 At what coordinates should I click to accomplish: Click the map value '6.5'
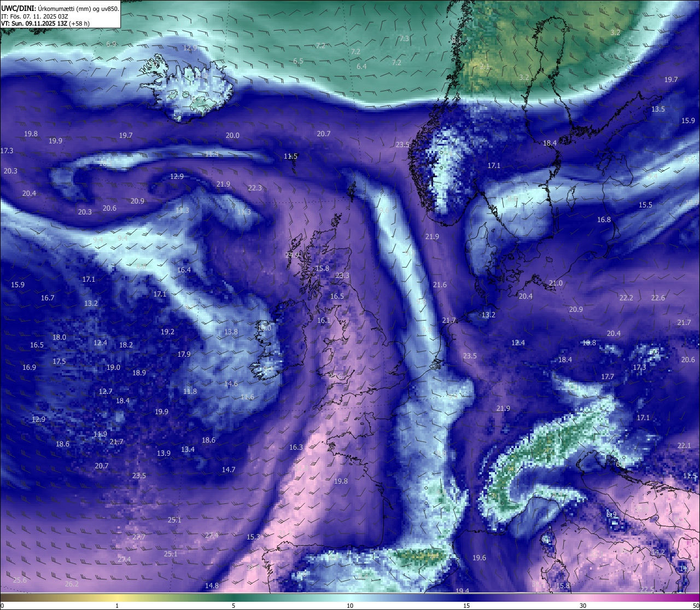[298, 61]
